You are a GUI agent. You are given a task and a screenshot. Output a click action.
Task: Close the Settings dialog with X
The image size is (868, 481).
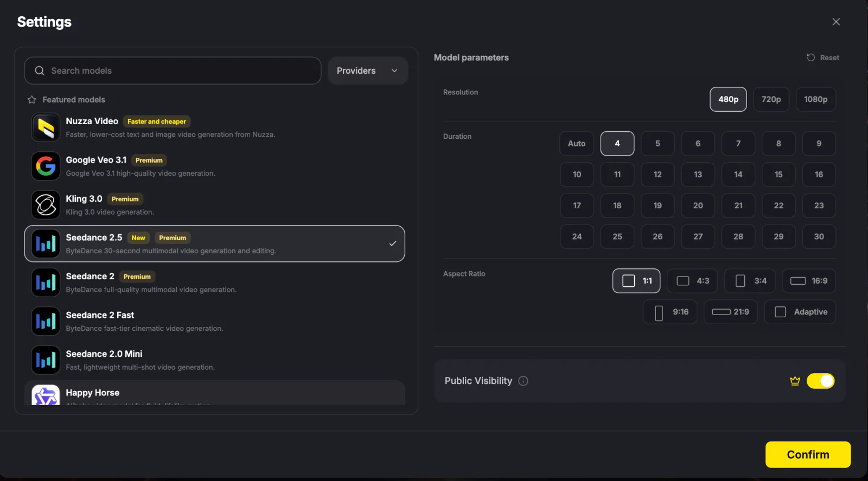pyautogui.click(x=836, y=22)
